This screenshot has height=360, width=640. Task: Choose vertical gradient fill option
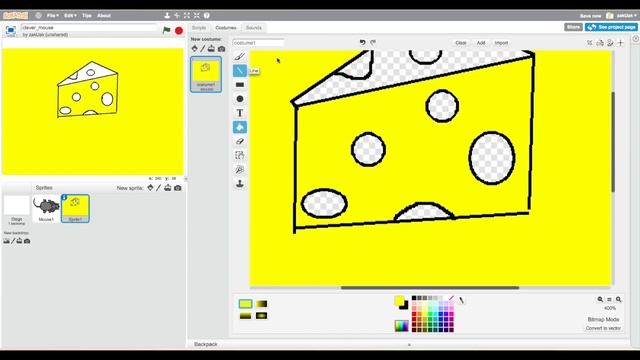[245, 316]
